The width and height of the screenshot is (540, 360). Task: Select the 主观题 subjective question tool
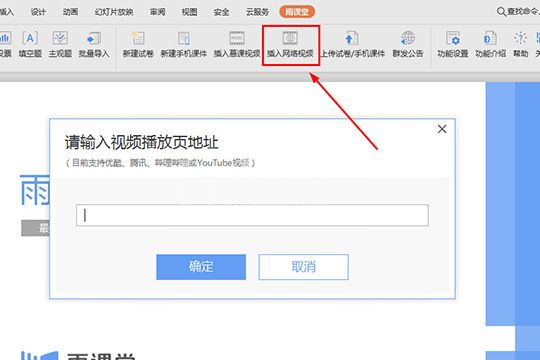[60, 44]
